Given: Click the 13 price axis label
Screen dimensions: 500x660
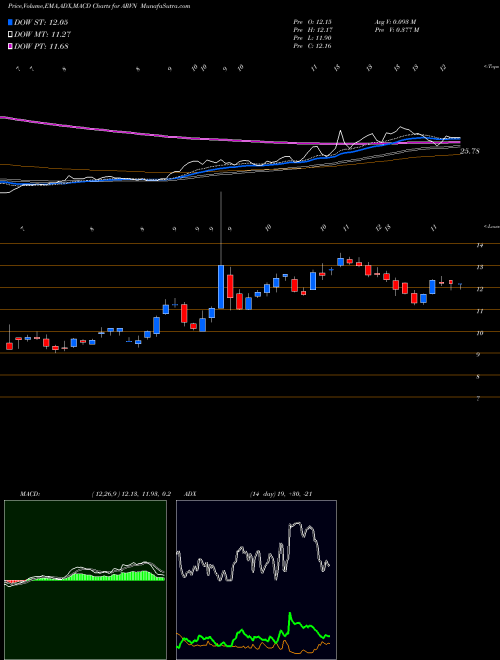Looking at the screenshot, I should tap(479, 267).
